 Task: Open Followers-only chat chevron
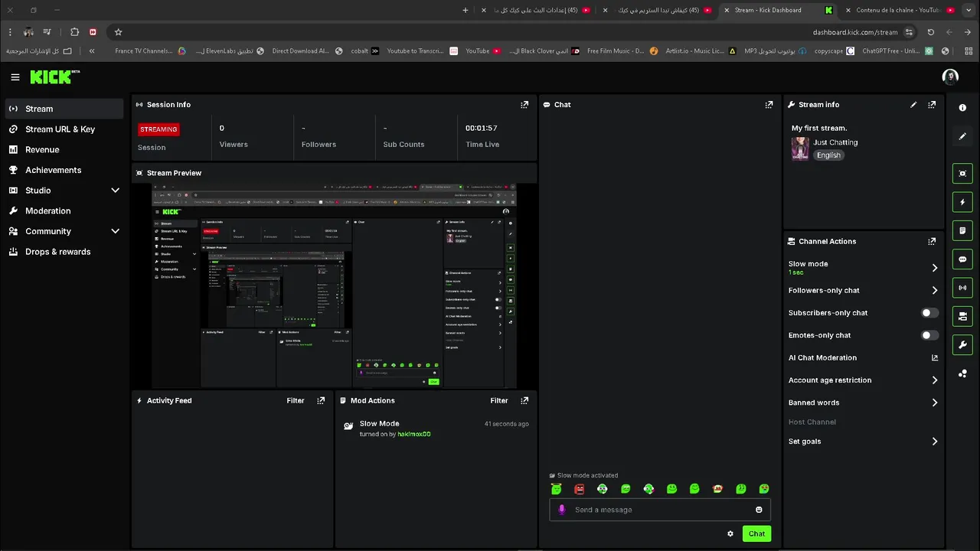[x=934, y=291]
